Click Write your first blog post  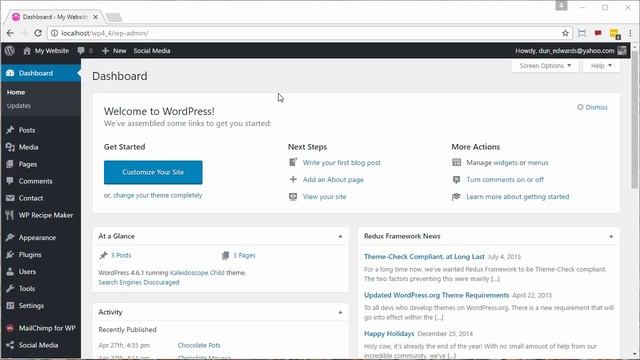(342, 162)
